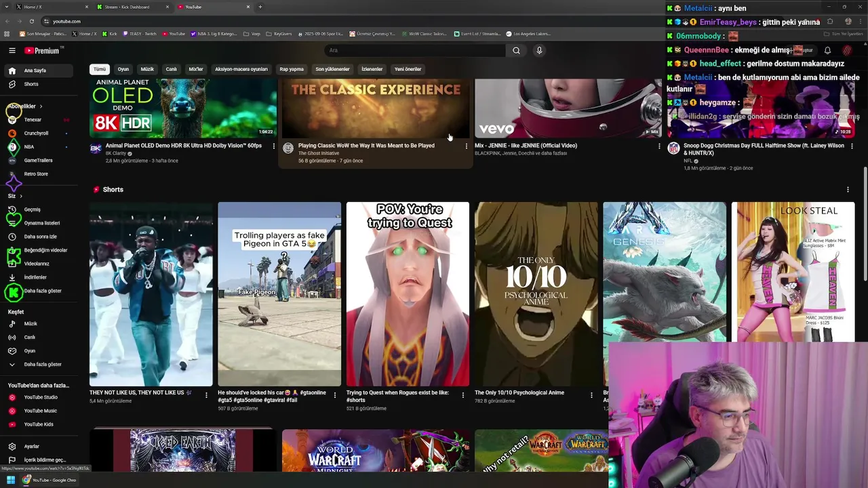The image size is (868, 488).
Task: Open Oynatma listeleri in sidebar
Action: point(41,223)
